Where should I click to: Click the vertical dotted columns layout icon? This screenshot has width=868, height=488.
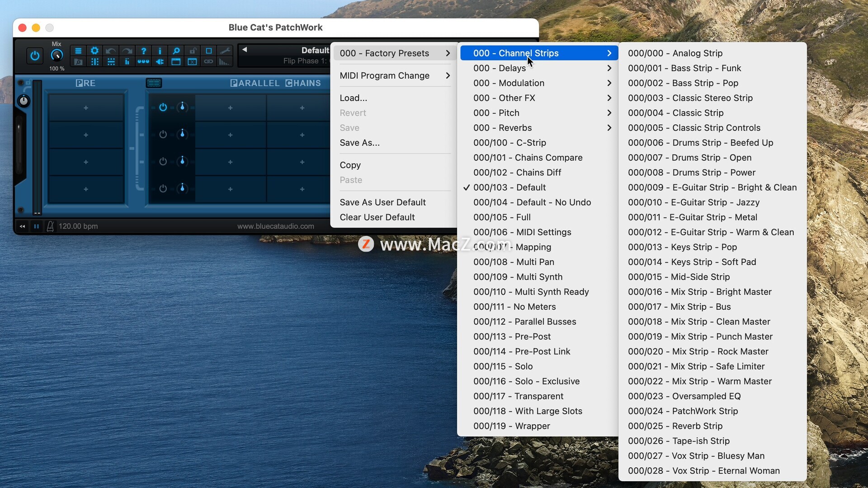pyautogui.click(x=94, y=61)
